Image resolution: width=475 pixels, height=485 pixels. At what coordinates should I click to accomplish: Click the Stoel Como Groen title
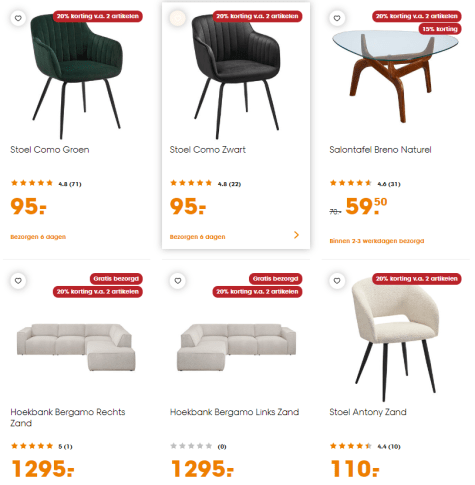[50, 150]
